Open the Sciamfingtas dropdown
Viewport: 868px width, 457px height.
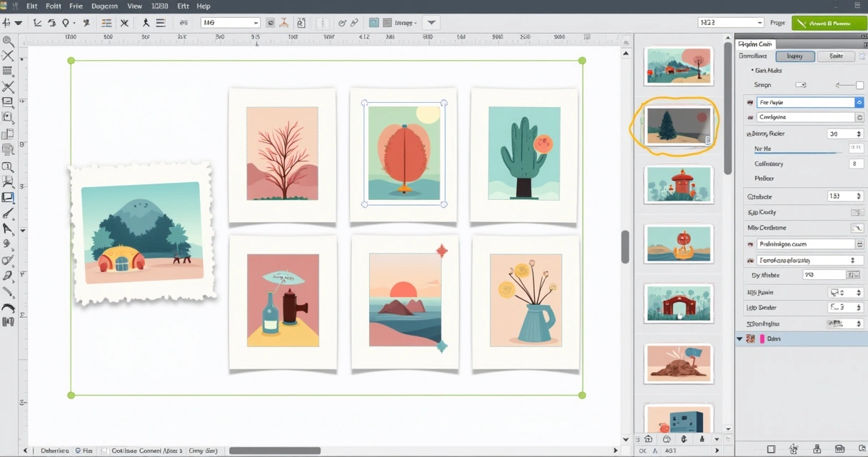point(858,323)
